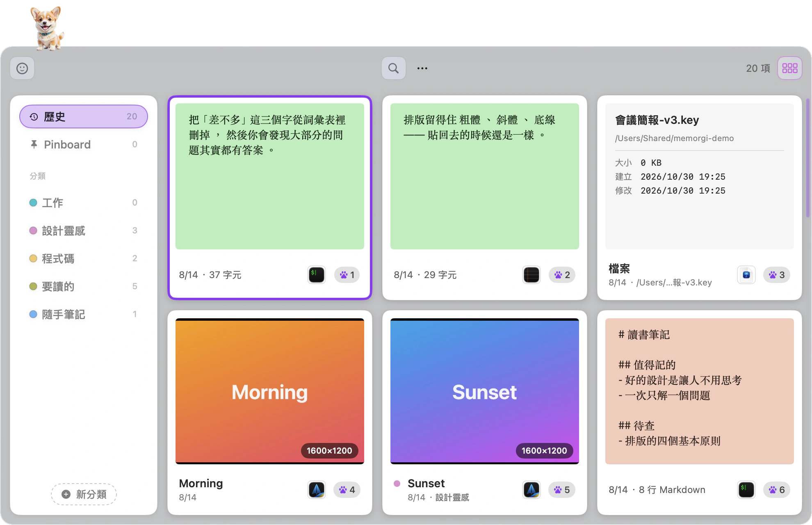The image size is (812, 525).
Task: Open the three-dots more options menu
Action: click(x=422, y=68)
